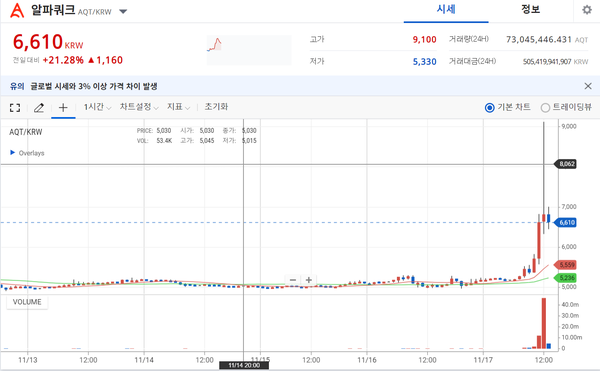Toggle fullscreen chart mode icon
The width and height of the screenshot is (600, 371).
tap(15, 108)
